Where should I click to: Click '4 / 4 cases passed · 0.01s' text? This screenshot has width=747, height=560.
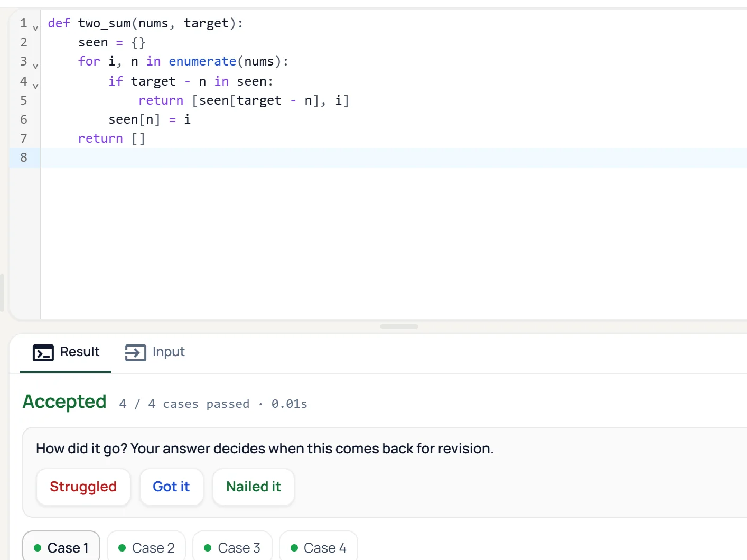[x=213, y=404]
